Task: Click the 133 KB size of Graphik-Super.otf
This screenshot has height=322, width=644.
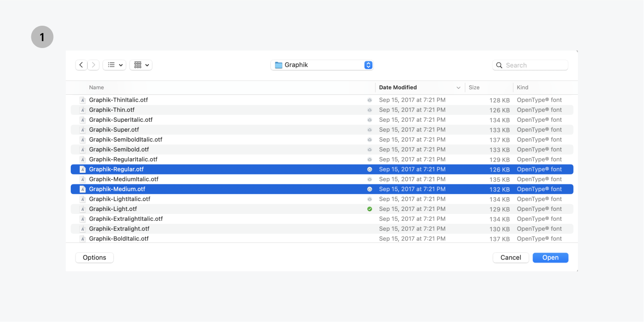Action: click(x=499, y=130)
